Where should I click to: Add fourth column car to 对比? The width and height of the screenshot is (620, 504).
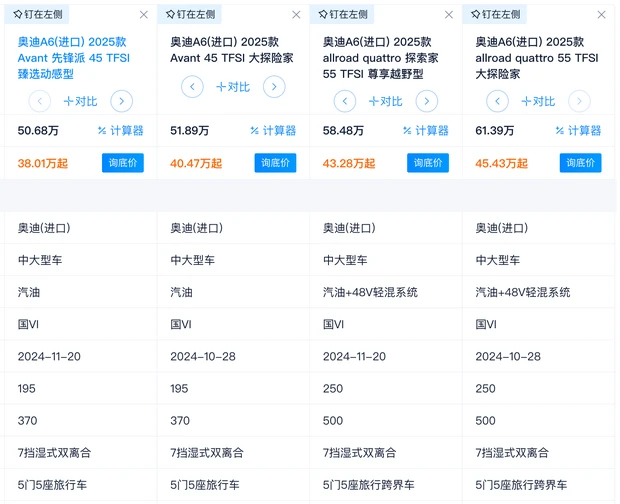coord(538,101)
